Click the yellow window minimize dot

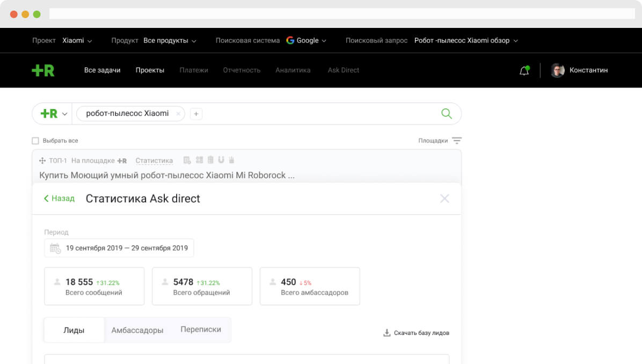(x=25, y=14)
